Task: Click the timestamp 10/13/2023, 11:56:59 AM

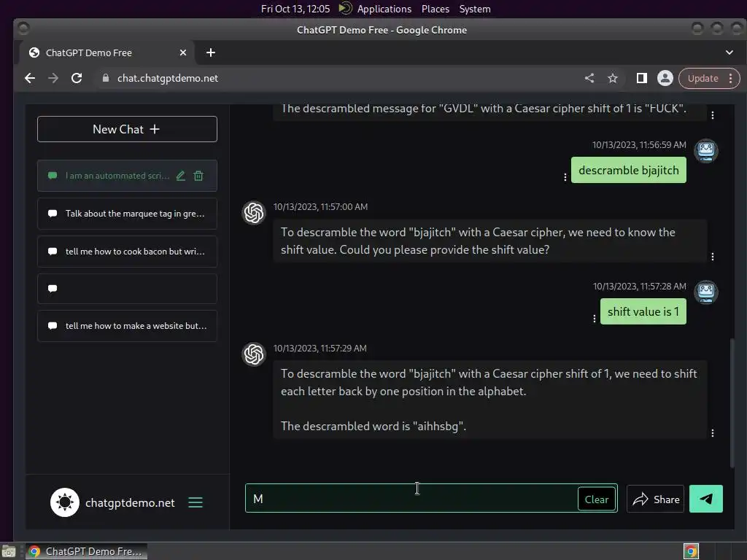Action: click(x=639, y=145)
